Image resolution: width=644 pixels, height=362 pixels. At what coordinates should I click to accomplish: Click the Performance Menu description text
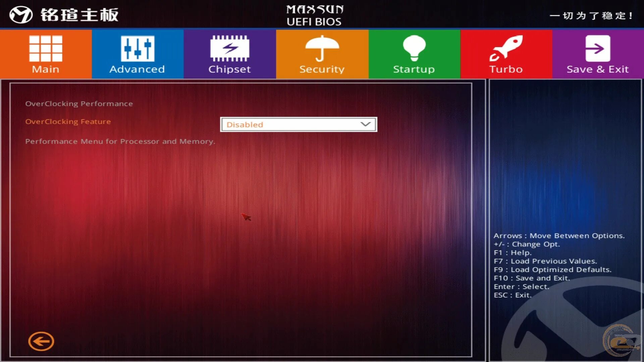[120, 141]
